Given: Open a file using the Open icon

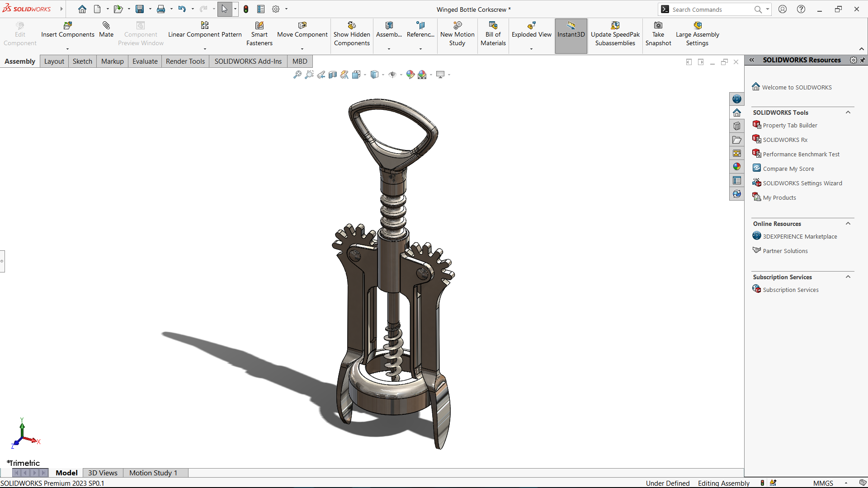Looking at the screenshot, I should 118,9.
